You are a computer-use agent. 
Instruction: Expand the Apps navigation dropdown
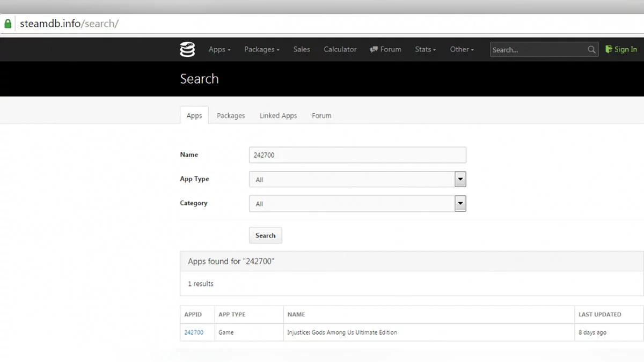(x=219, y=49)
